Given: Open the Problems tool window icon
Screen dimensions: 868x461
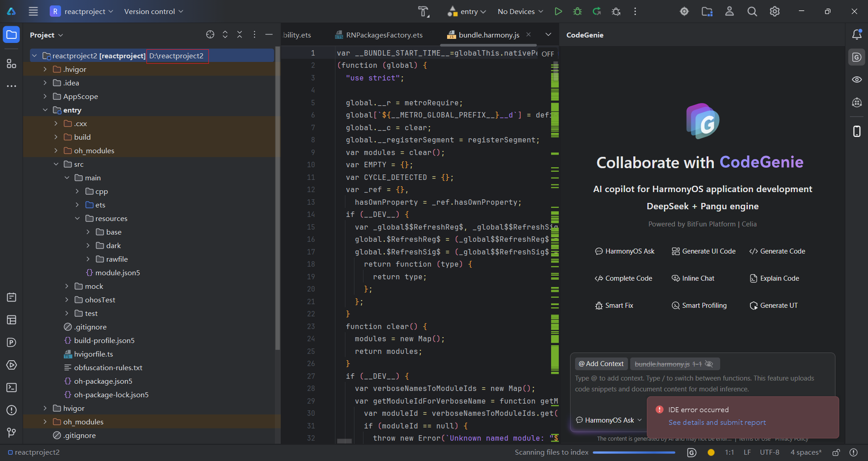Looking at the screenshot, I should click(x=11, y=410).
